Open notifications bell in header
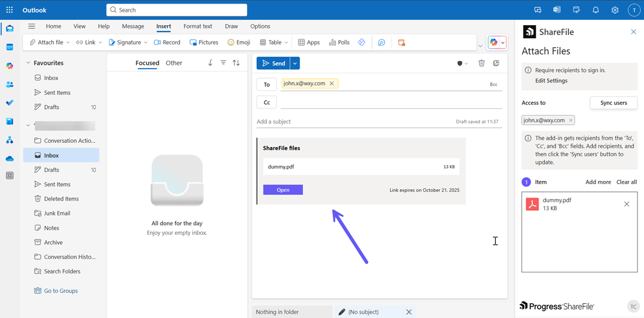This screenshot has height=318, width=644. [x=595, y=10]
